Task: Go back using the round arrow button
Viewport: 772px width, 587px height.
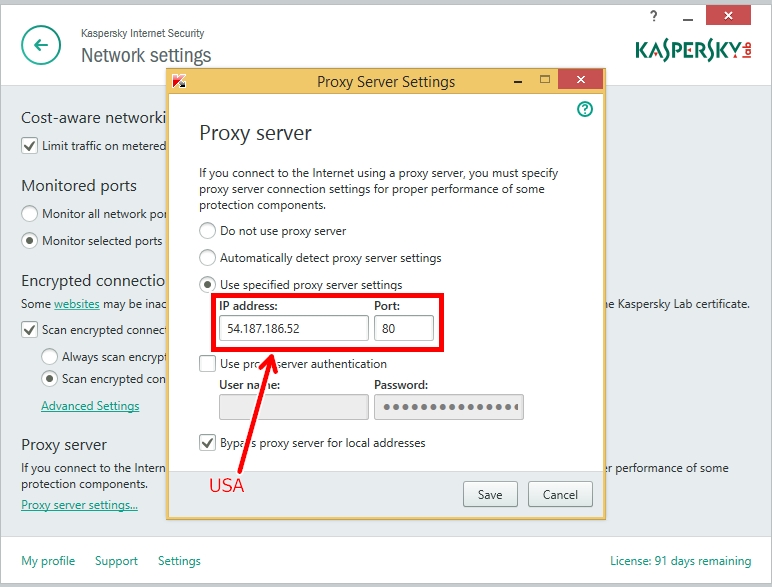Action: pyautogui.click(x=41, y=45)
